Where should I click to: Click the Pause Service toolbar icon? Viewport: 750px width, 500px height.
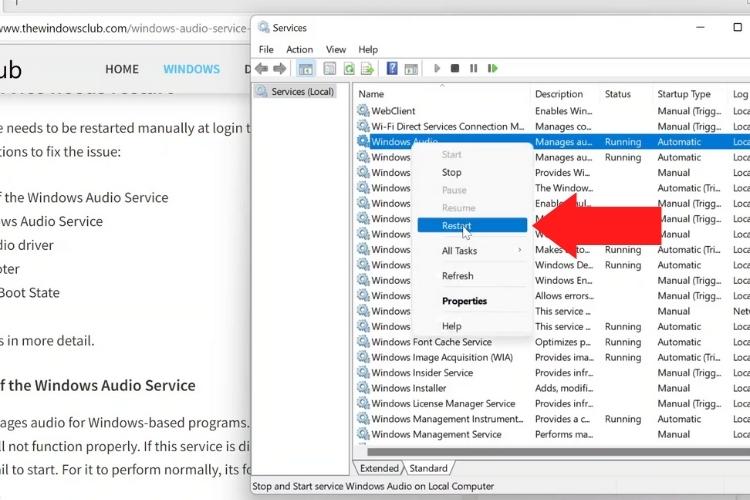(474, 68)
